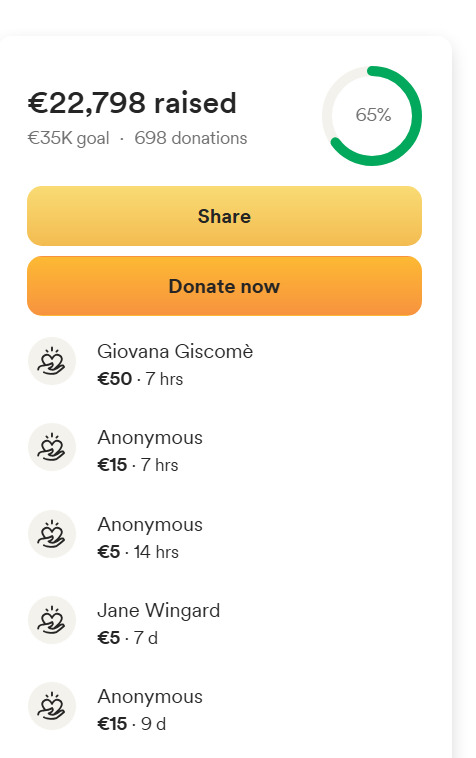Click the €15 9 d donation amount
Screen dimensions: 476x758
[112, 724]
